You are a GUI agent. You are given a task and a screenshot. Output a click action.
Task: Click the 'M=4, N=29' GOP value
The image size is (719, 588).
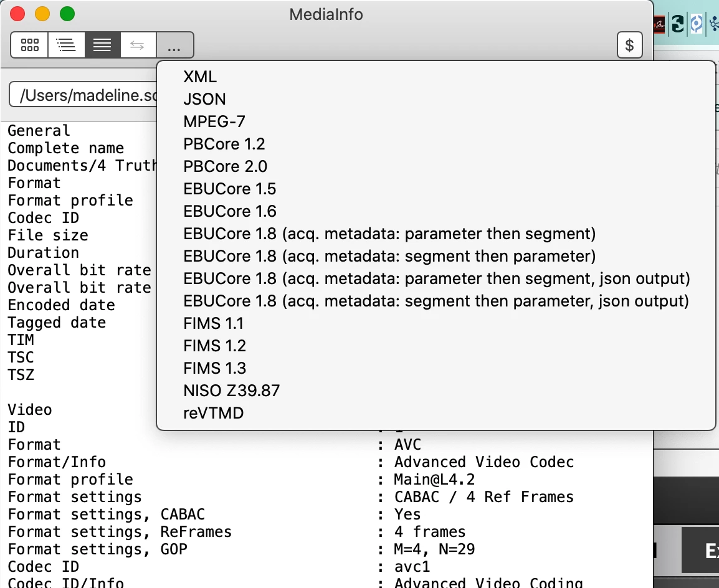point(434,549)
